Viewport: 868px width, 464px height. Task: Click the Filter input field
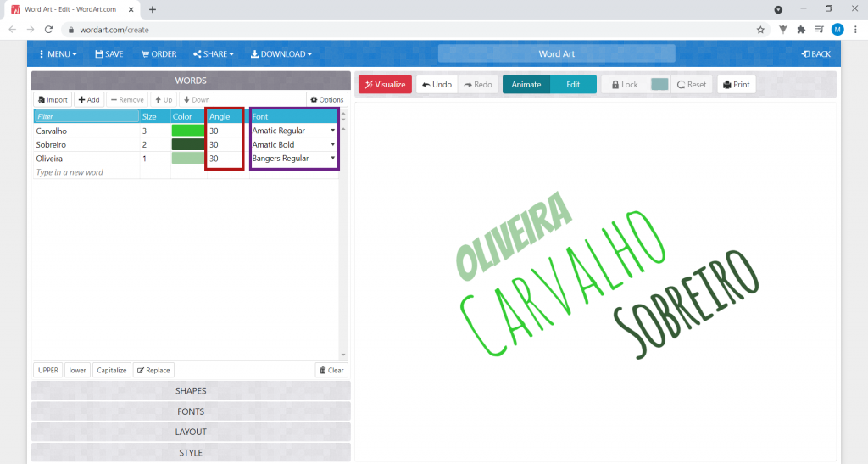click(x=86, y=116)
